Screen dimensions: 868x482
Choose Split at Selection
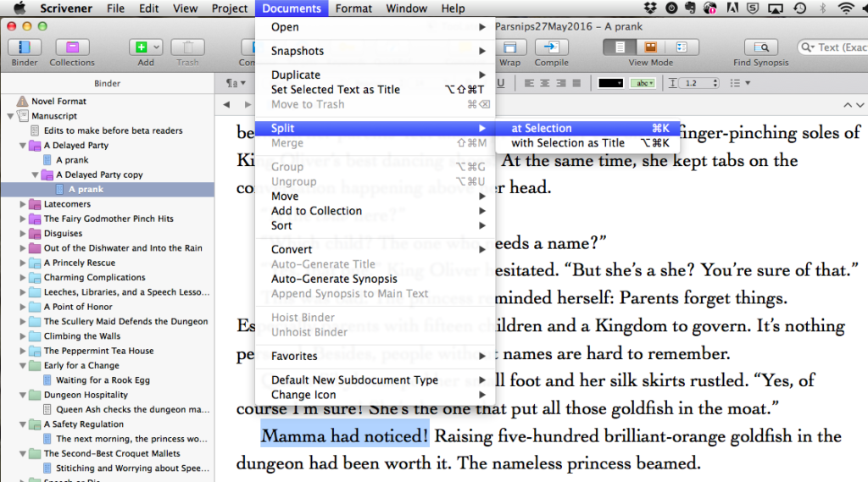[x=588, y=129]
